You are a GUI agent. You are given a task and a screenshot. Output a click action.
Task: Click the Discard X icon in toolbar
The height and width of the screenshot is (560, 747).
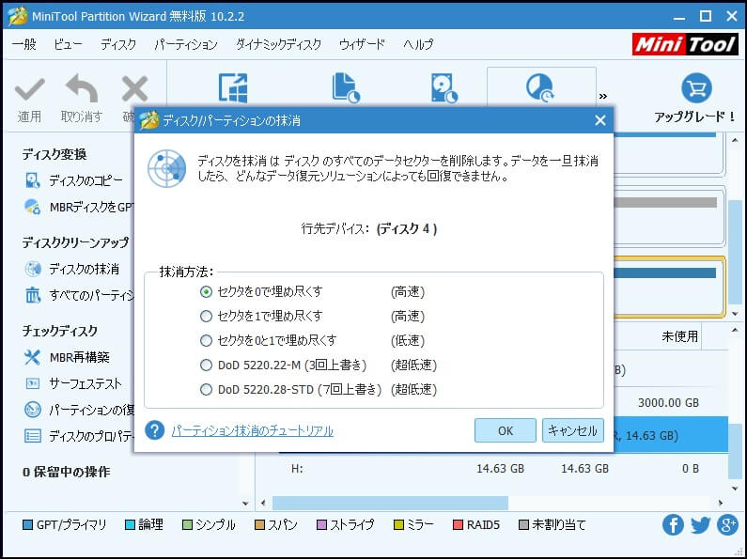tap(134, 88)
